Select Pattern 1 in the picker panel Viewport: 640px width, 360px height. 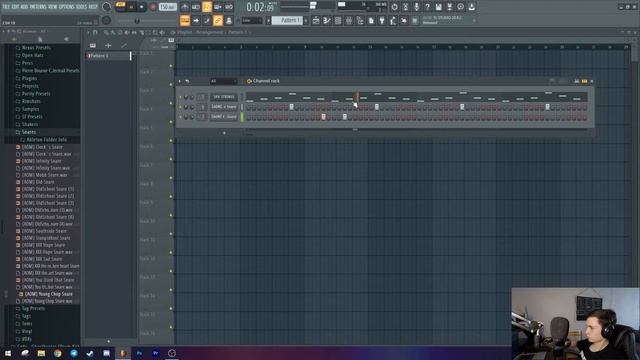coord(108,56)
